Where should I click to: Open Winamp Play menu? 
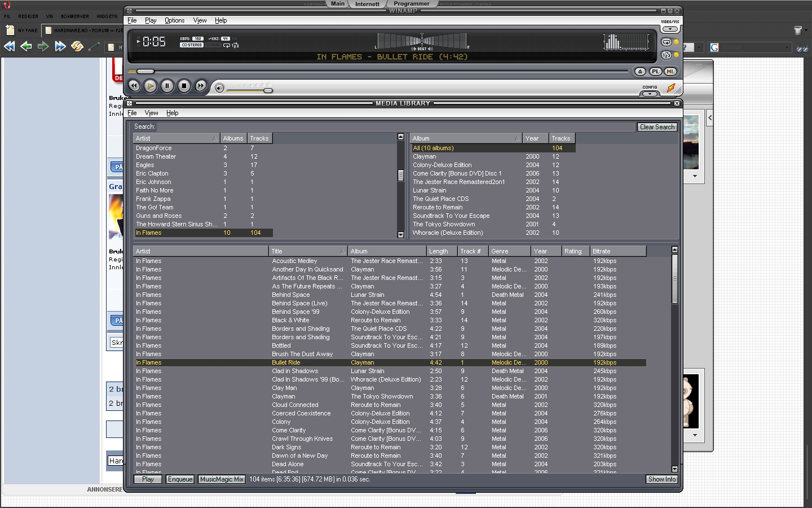click(x=151, y=20)
